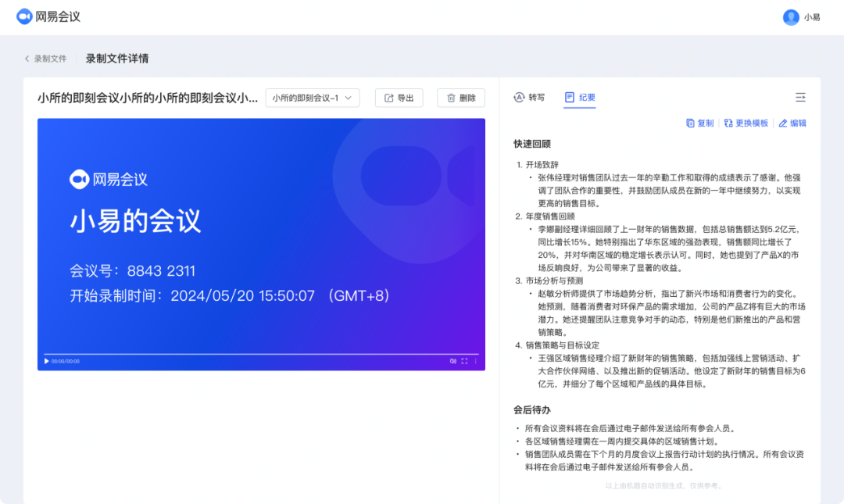Click 更换模板 to change template
The width and height of the screenshot is (844, 504).
pos(746,123)
